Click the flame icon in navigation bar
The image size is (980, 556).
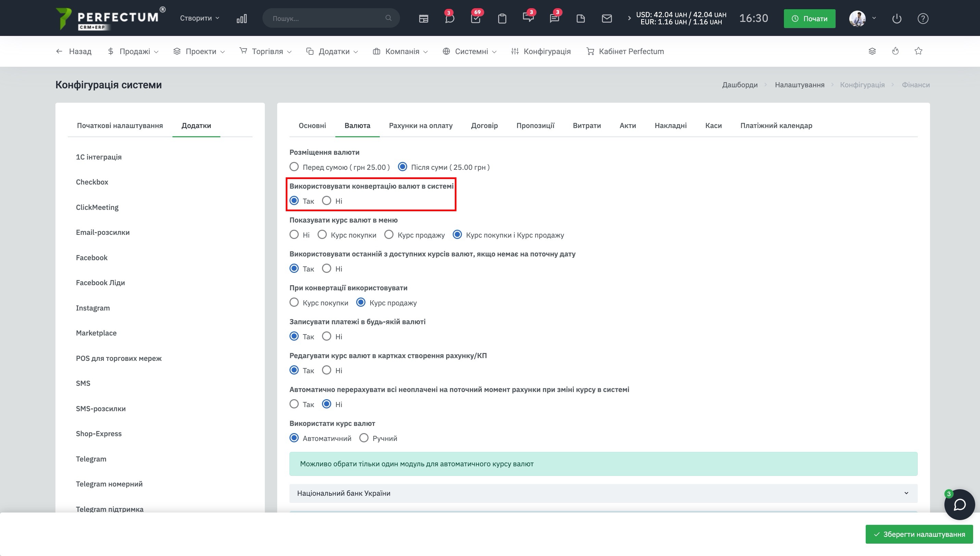pos(895,51)
